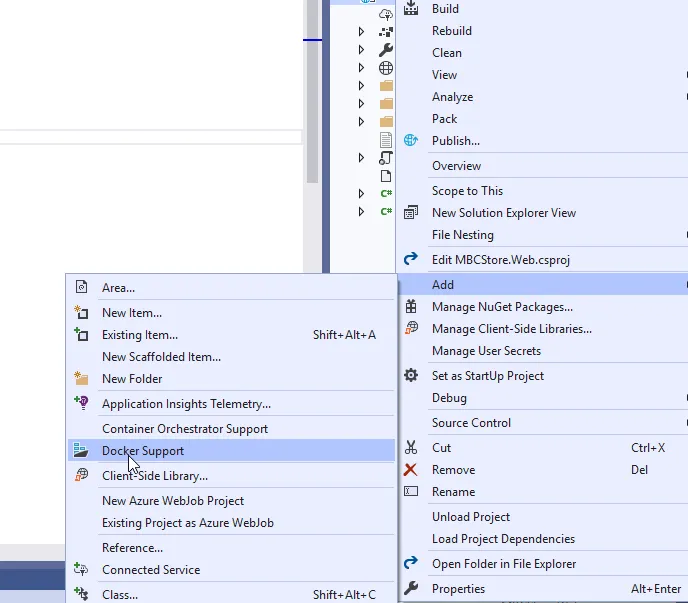Image resolution: width=688 pixels, height=603 pixels.
Task: Click the Properties wrench icon
Action: 411,588
